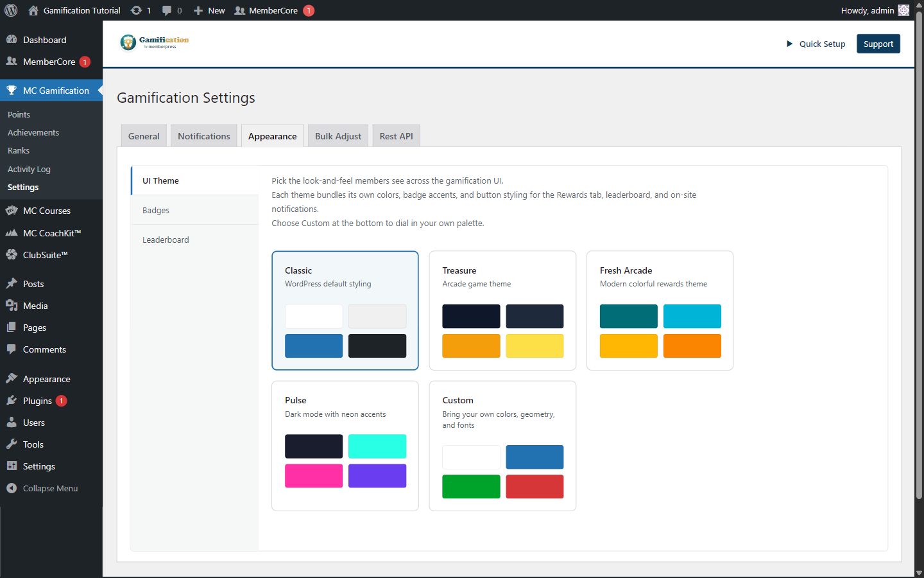This screenshot has height=578, width=924.
Task: Click the Tools wrench icon
Action: pos(12,444)
